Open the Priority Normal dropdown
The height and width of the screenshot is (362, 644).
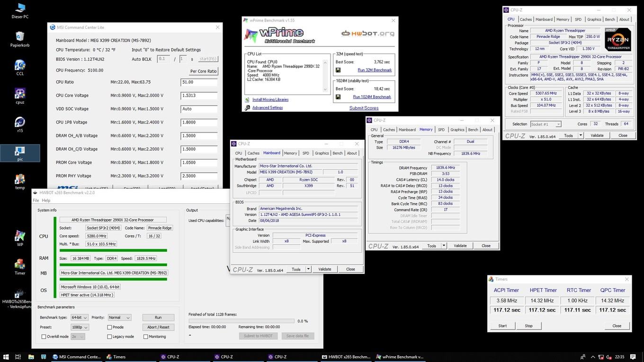119,318
